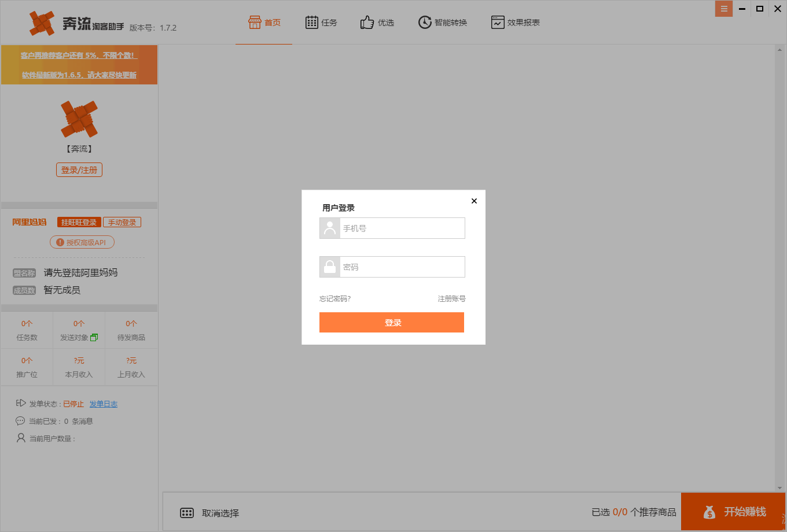Close the 奔流 application window
The width and height of the screenshot is (787, 532).
click(778, 9)
